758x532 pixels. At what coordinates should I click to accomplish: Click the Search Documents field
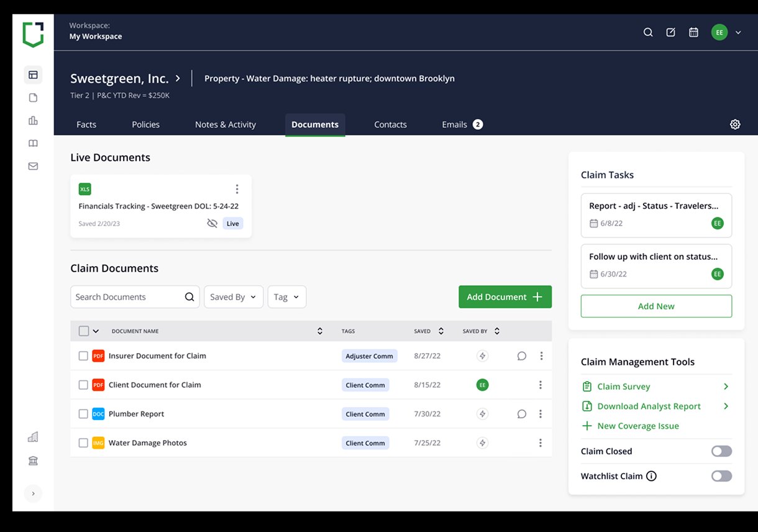click(135, 297)
